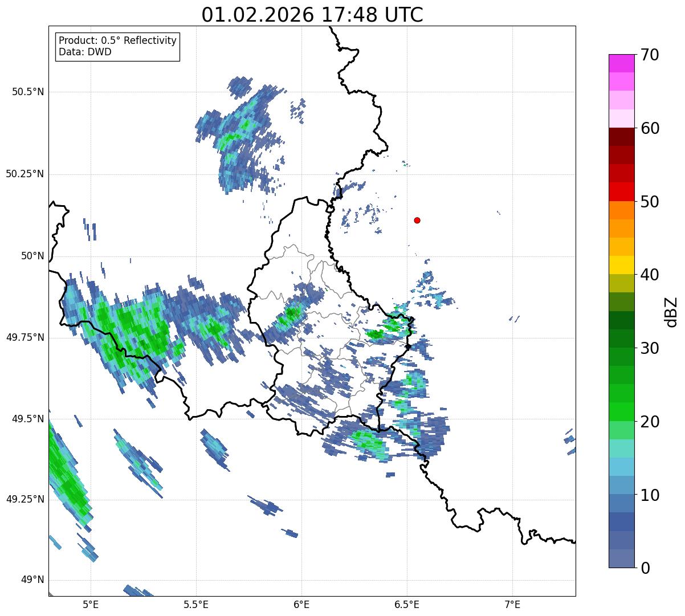The width and height of the screenshot is (685, 616).
Task: Click the bright green colorbar segment above 20
Action: pyautogui.click(x=621, y=412)
